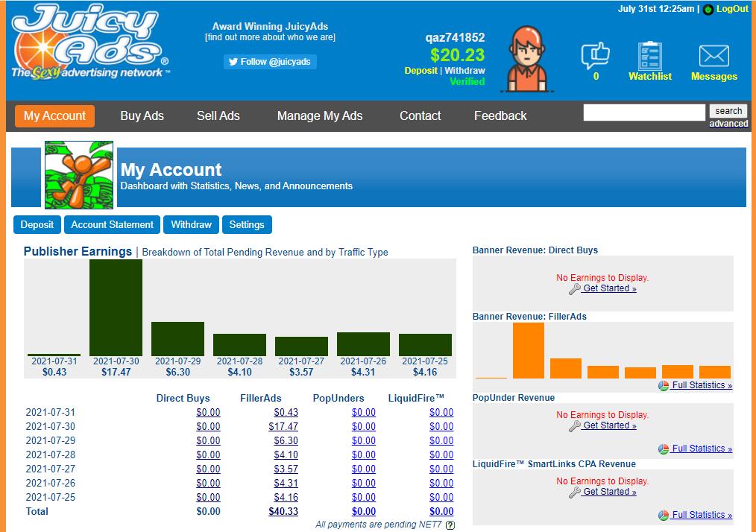Click the Messages text label
Screen dimensions: 756x532
tap(714, 77)
